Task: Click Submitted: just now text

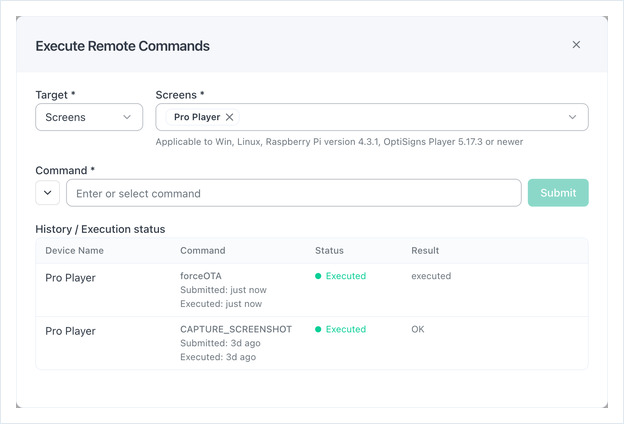Action: (223, 290)
